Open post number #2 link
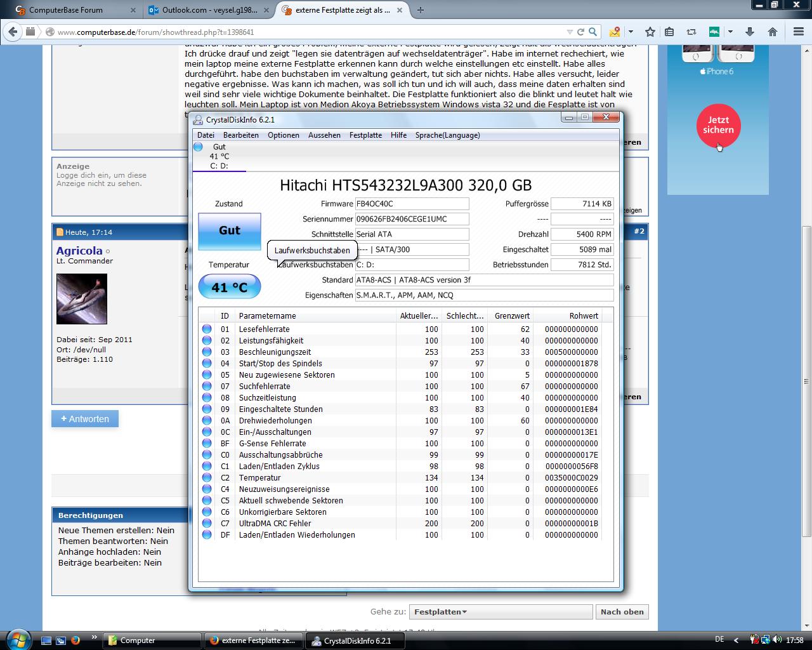Viewport: 812px width, 650px height. [x=639, y=232]
